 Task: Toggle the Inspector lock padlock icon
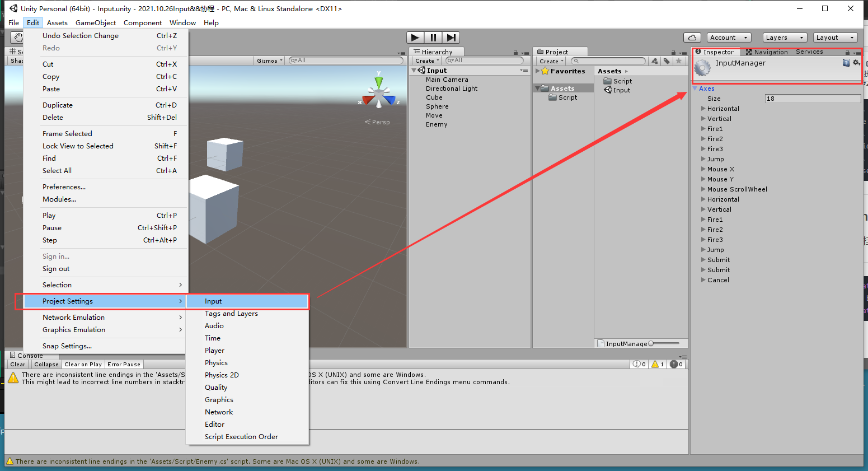[x=847, y=52]
